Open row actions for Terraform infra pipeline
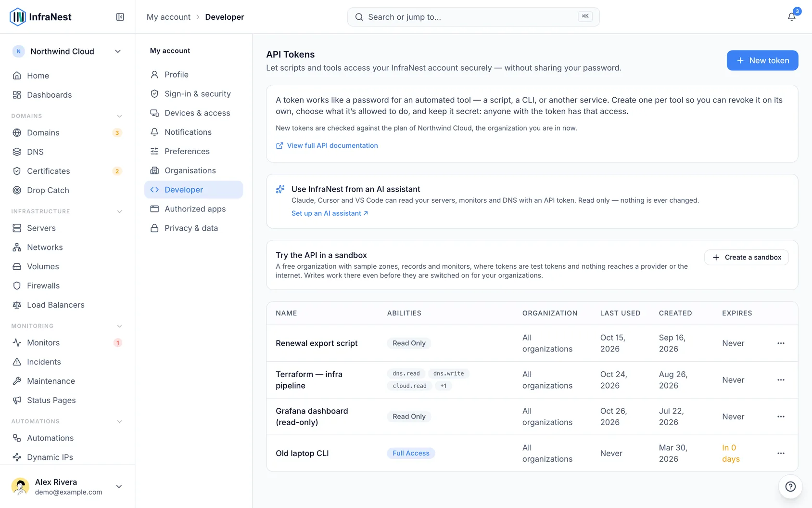Viewport: 812px width, 508px height. point(781,380)
